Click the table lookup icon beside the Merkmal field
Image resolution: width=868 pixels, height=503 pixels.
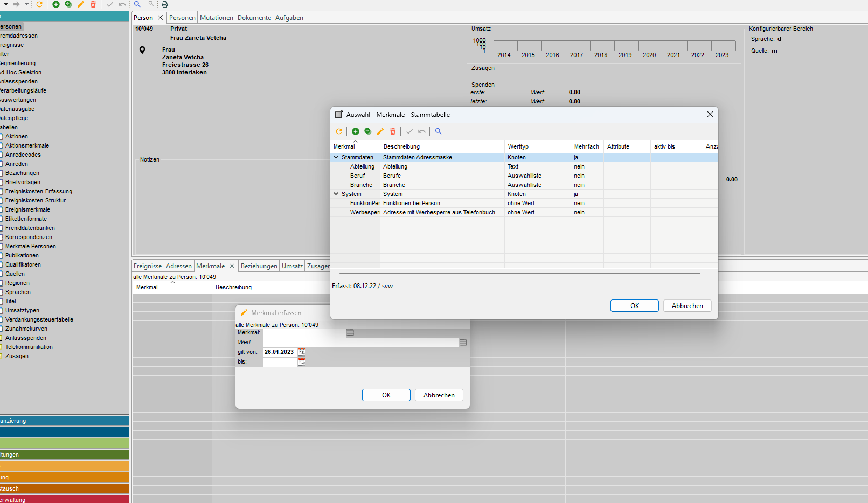coord(350,333)
